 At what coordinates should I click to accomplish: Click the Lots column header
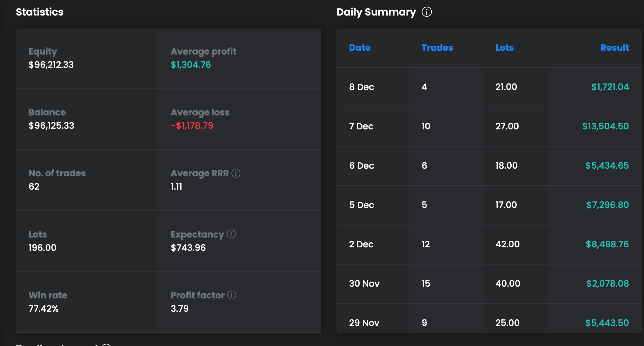coord(504,48)
